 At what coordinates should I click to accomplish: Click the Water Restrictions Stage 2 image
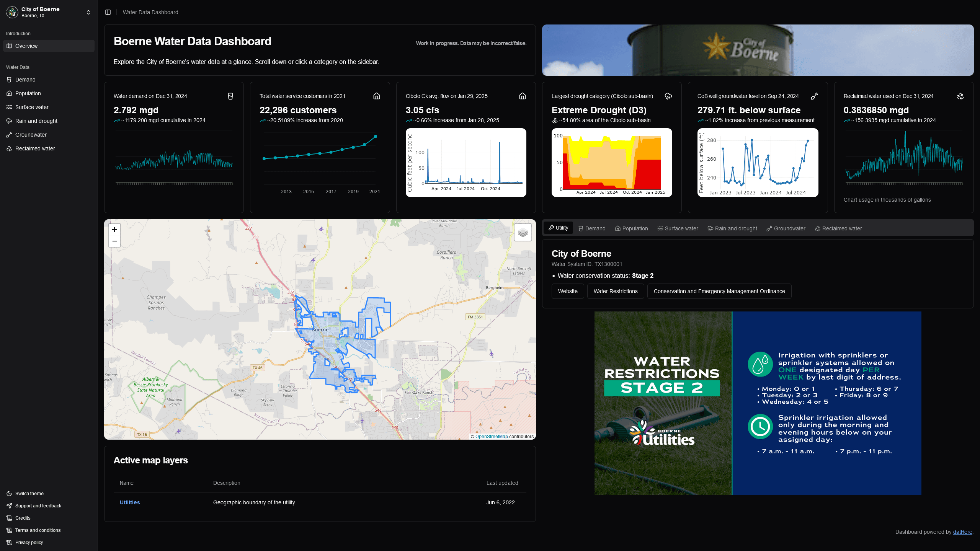[x=758, y=403]
